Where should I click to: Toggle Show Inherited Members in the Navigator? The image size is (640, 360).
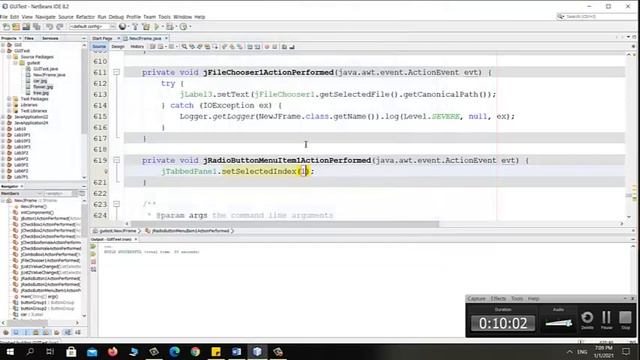click(6, 333)
